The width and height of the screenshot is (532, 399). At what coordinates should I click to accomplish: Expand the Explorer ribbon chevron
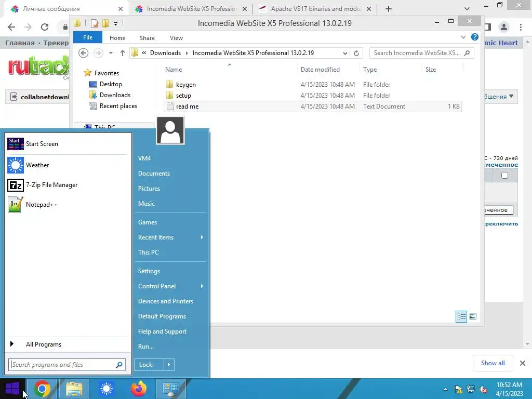tap(463, 37)
